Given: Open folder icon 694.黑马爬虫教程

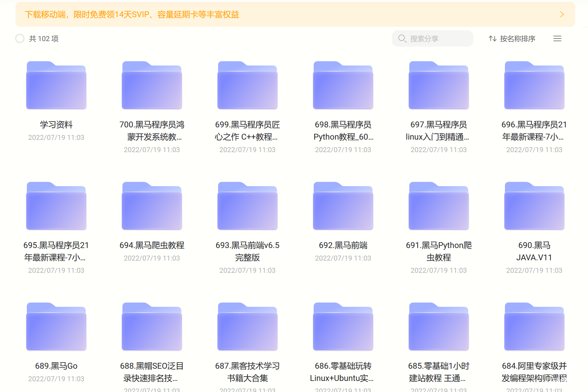Looking at the screenshot, I should 152,206.
